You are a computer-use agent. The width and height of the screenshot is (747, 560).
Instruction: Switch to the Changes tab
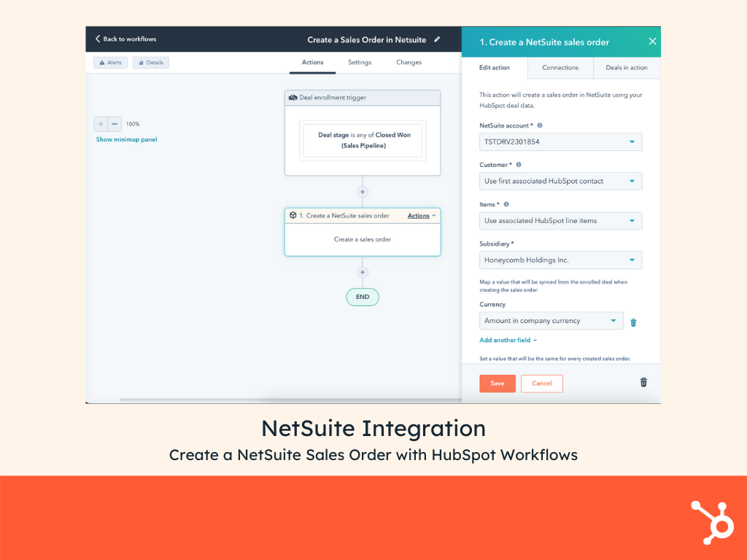click(409, 63)
